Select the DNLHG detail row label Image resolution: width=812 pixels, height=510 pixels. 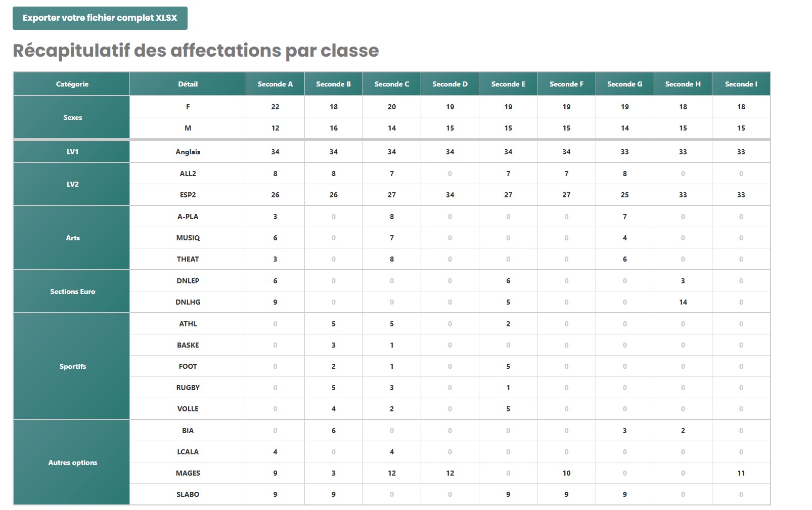(x=188, y=302)
